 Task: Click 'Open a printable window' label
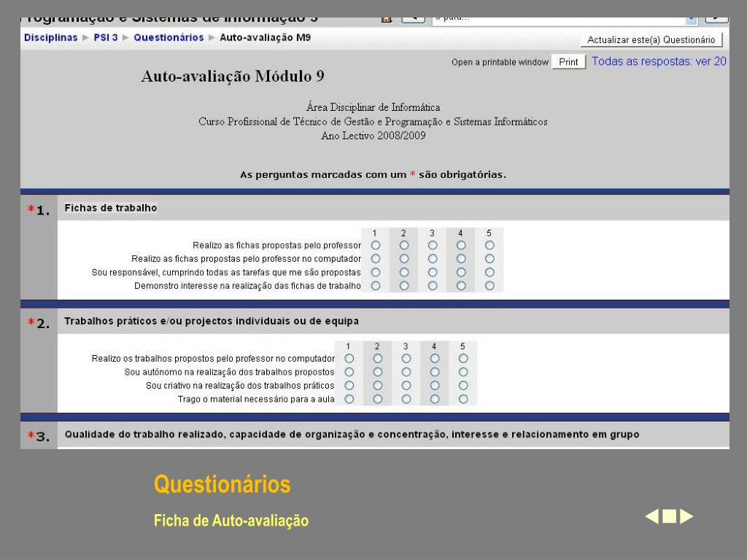pyautogui.click(x=500, y=63)
